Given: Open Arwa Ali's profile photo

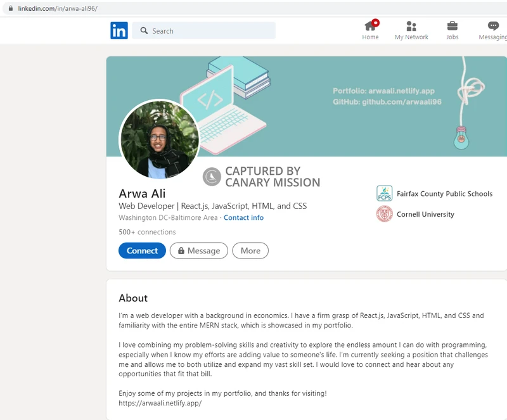Looking at the screenshot, I should [x=160, y=139].
